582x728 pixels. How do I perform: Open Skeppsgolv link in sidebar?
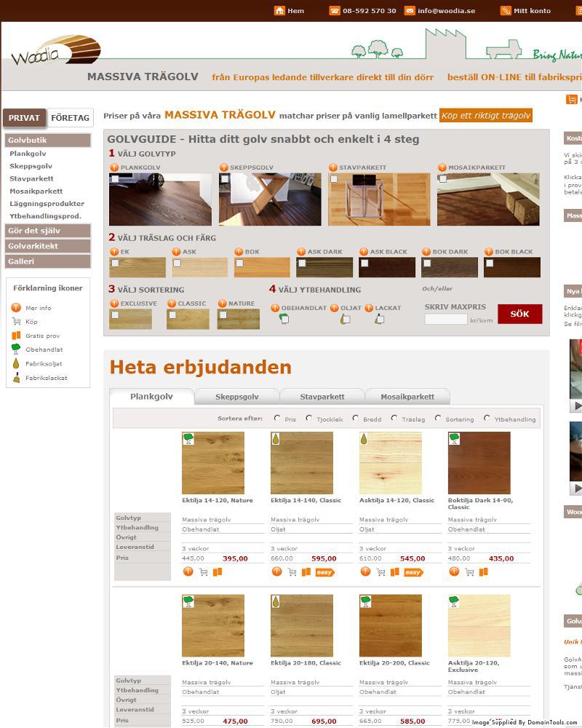click(31, 166)
